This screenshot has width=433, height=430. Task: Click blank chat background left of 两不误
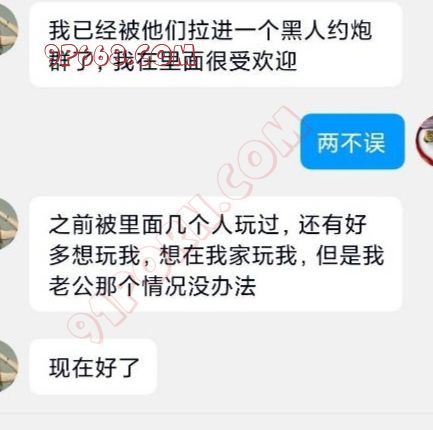point(150,142)
